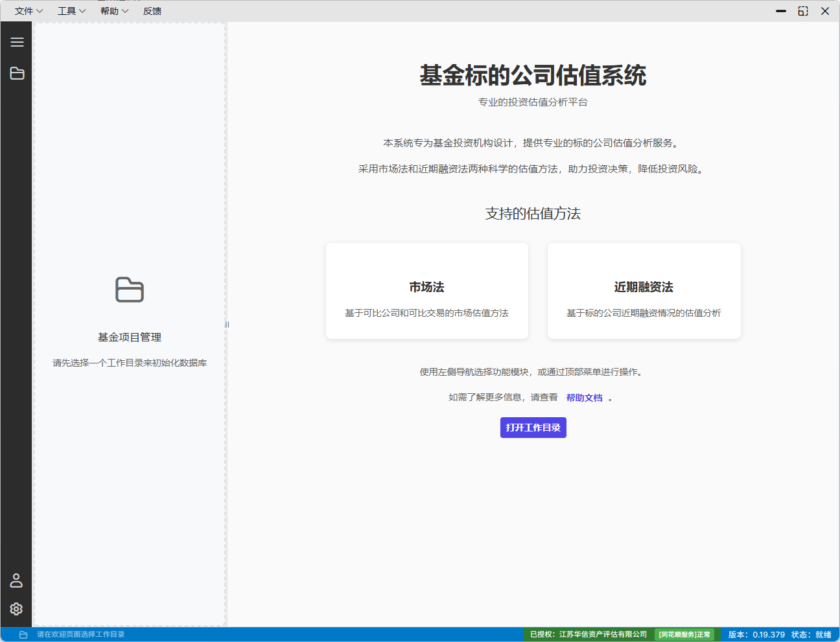Click the 专业的投资估值分析平台 subtitle

click(533, 102)
